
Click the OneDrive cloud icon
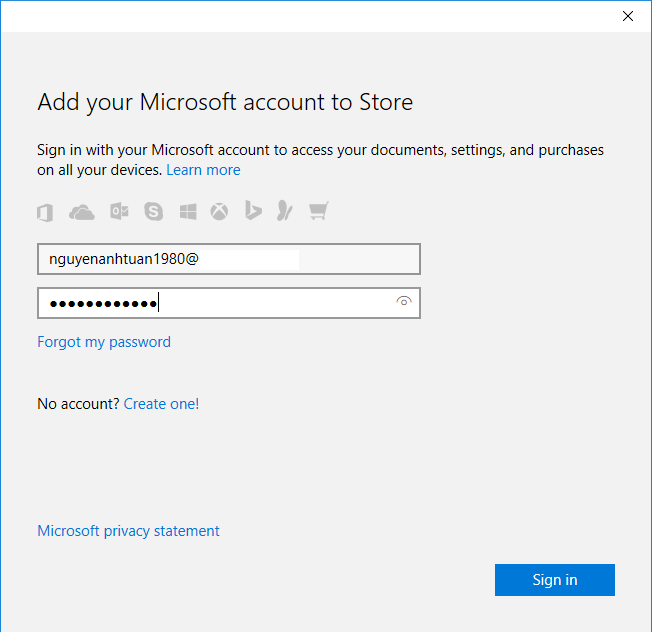(x=82, y=212)
